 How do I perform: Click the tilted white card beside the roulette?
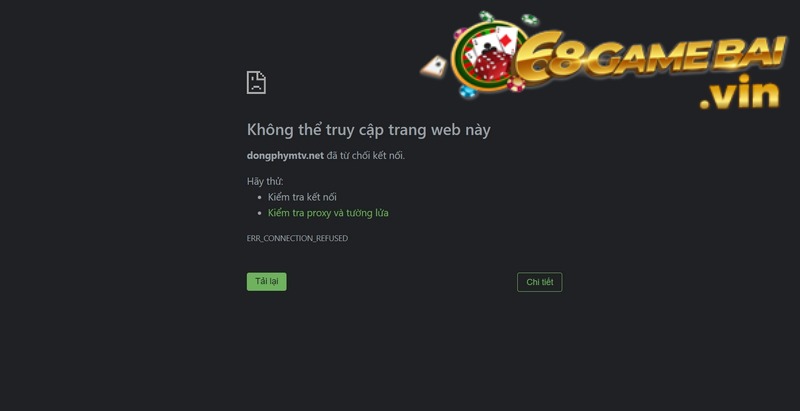434,67
